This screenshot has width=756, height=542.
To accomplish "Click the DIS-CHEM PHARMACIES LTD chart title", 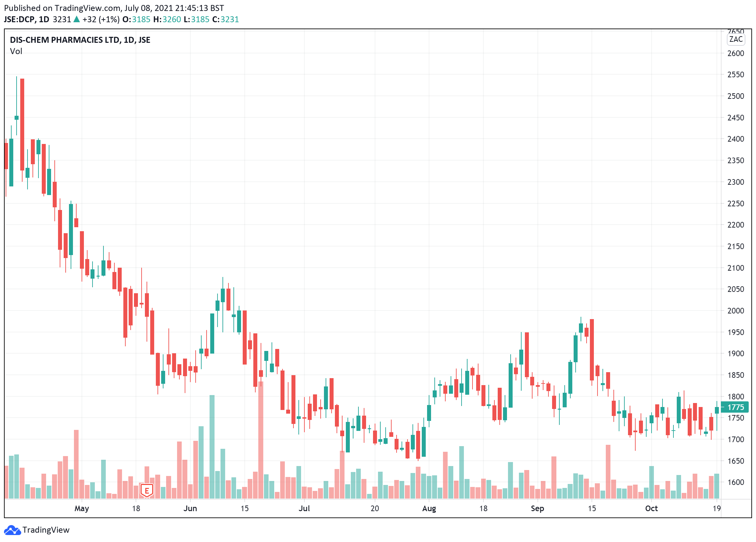I will point(80,40).
